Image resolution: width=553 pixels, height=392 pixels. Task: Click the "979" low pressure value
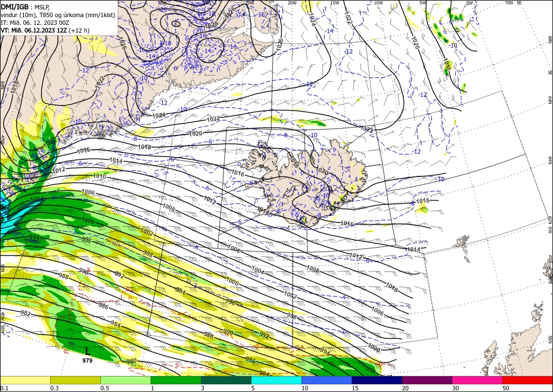coord(87,360)
